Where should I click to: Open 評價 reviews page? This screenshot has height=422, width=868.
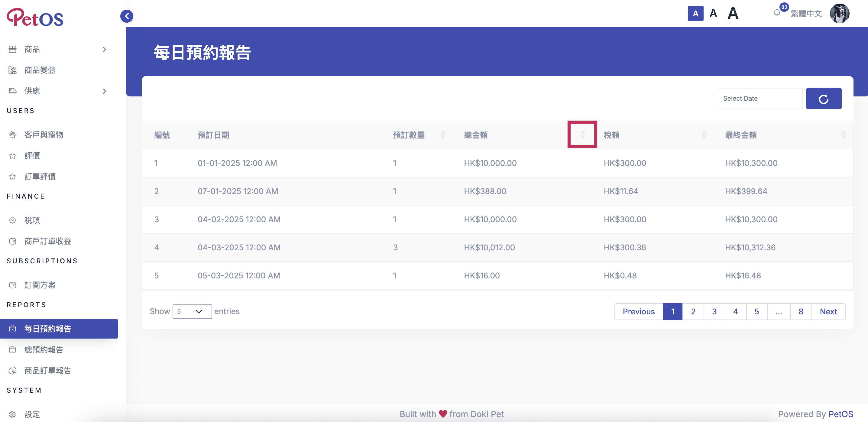(32, 156)
